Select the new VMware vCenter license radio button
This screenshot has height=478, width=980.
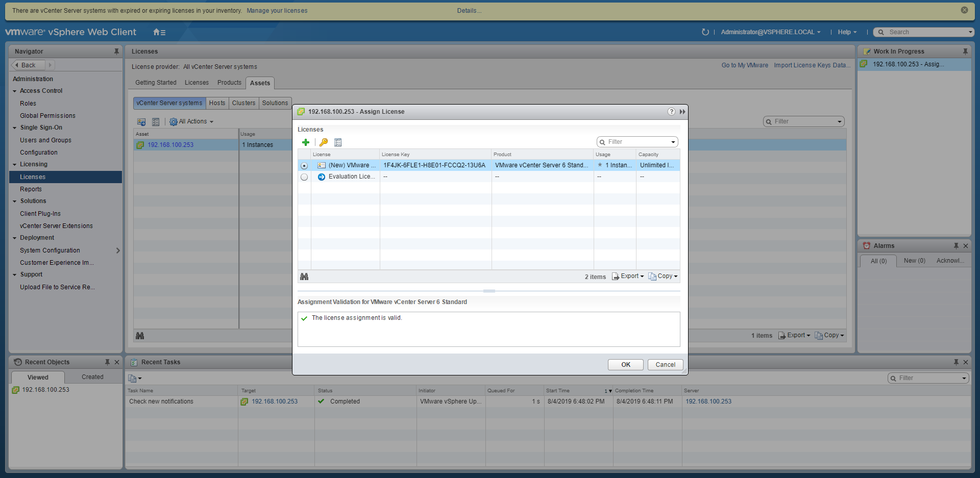click(304, 166)
